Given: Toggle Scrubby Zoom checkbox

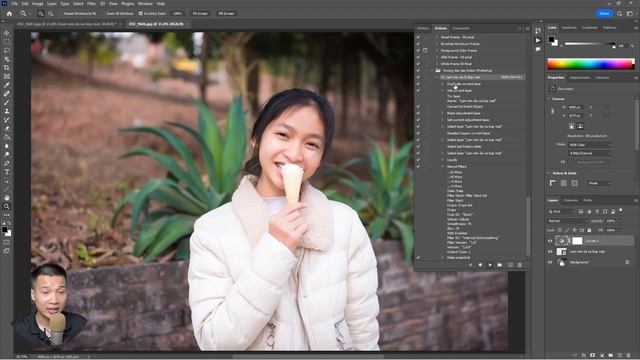Looking at the screenshot, I should (140, 13).
